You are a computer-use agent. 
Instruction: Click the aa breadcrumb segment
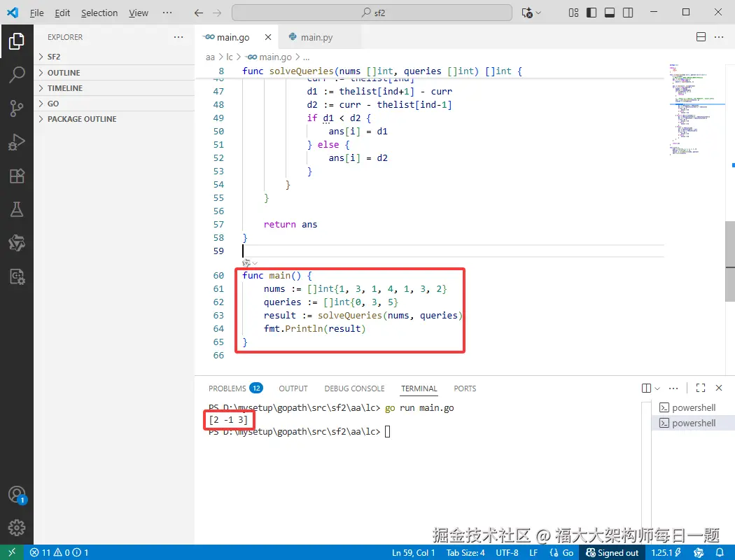click(x=210, y=57)
